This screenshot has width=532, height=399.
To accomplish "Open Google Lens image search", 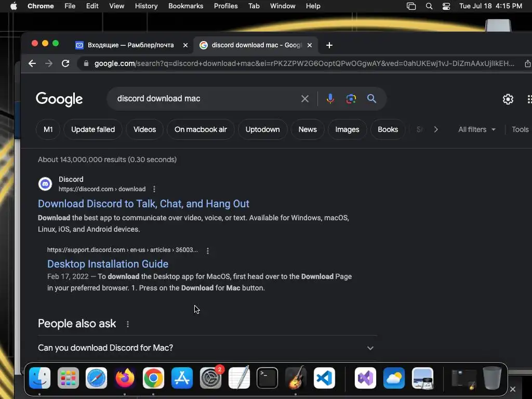I will [351, 99].
